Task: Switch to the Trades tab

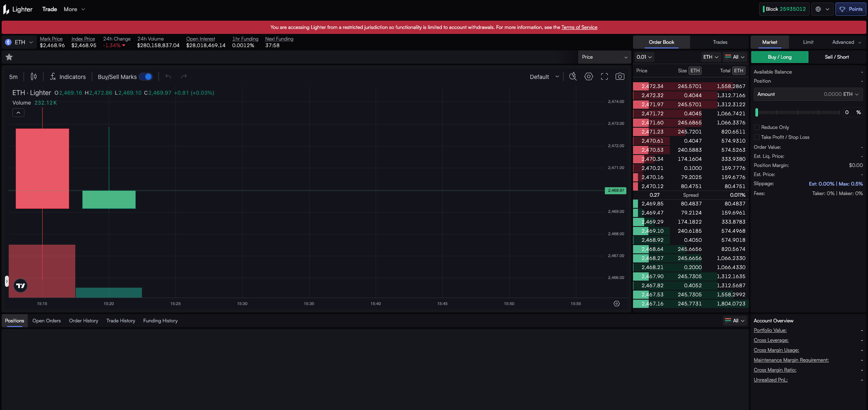Action: click(x=720, y=42)
